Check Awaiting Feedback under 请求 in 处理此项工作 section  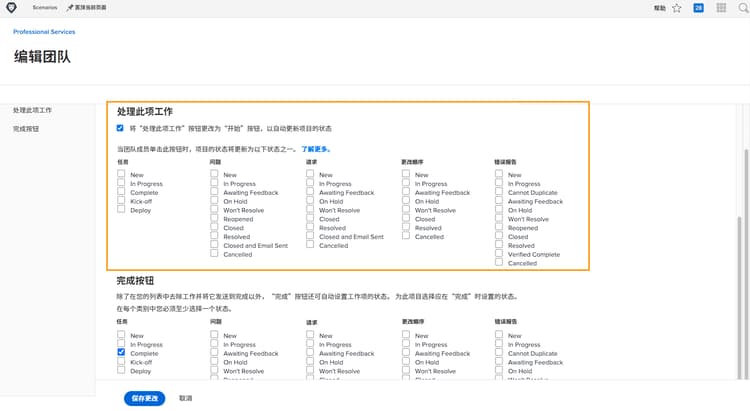click(x=310, y=191)
